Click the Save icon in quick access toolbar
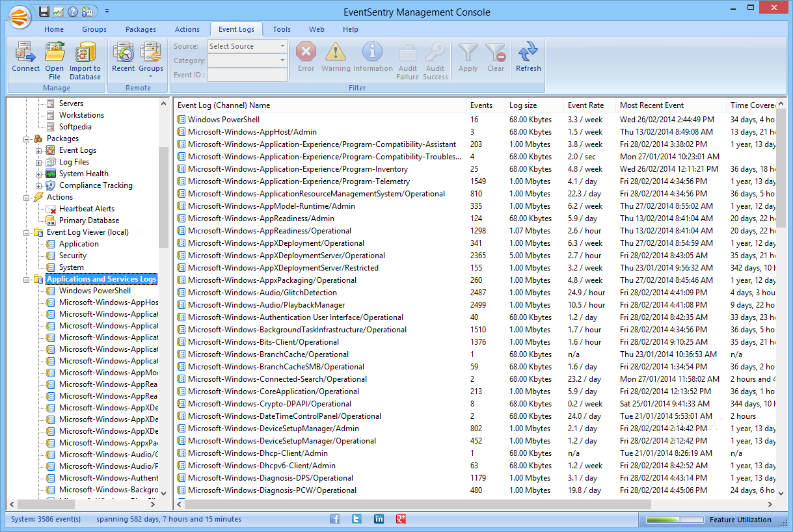The width and height of the screenshot is (793, 532). click(x=44, y=12)
